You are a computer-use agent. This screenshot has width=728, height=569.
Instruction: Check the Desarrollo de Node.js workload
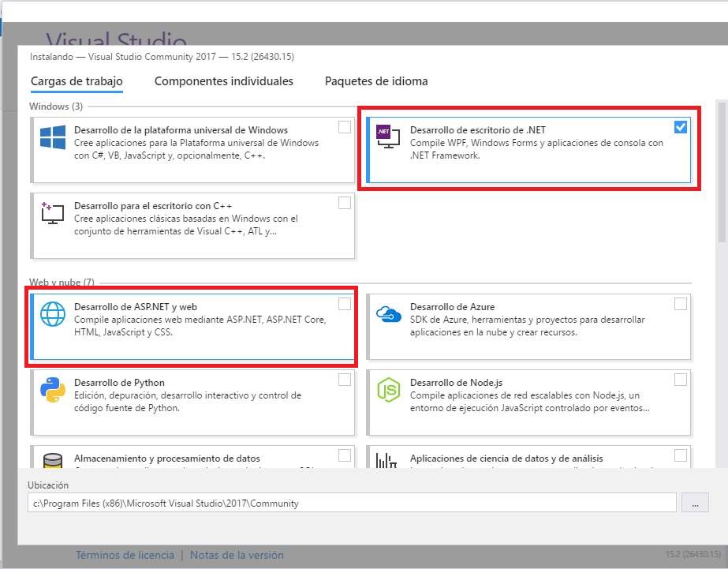click(x=681, y=379)
